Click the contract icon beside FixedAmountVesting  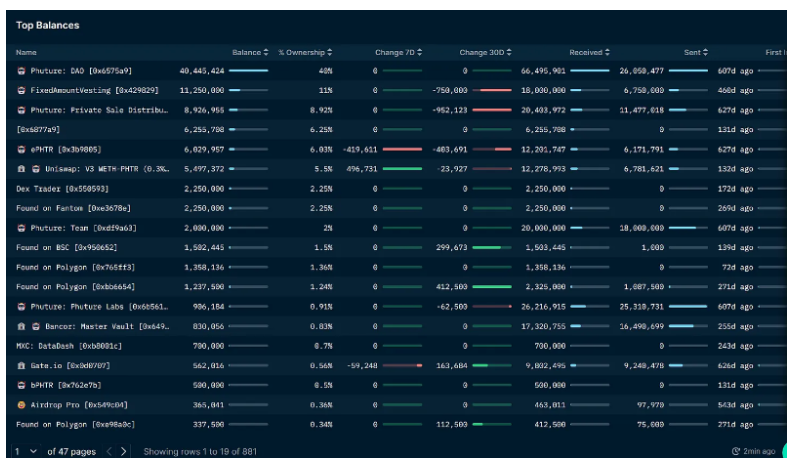[21, 90]
